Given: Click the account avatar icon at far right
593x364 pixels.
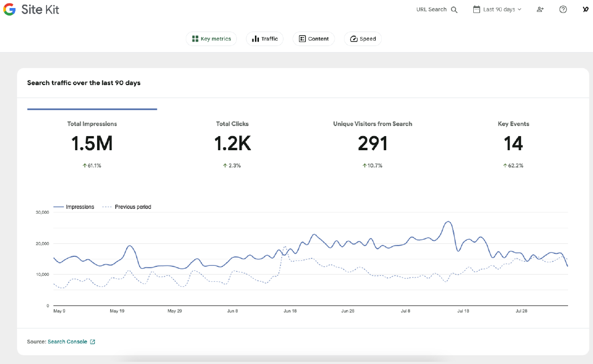Looking at the screenshot, I should pos(585,10).
